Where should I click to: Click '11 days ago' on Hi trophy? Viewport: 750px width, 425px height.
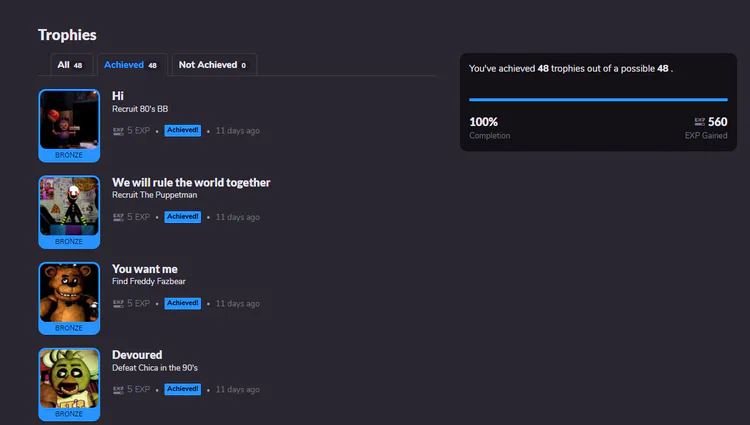(x=238, y=131)
